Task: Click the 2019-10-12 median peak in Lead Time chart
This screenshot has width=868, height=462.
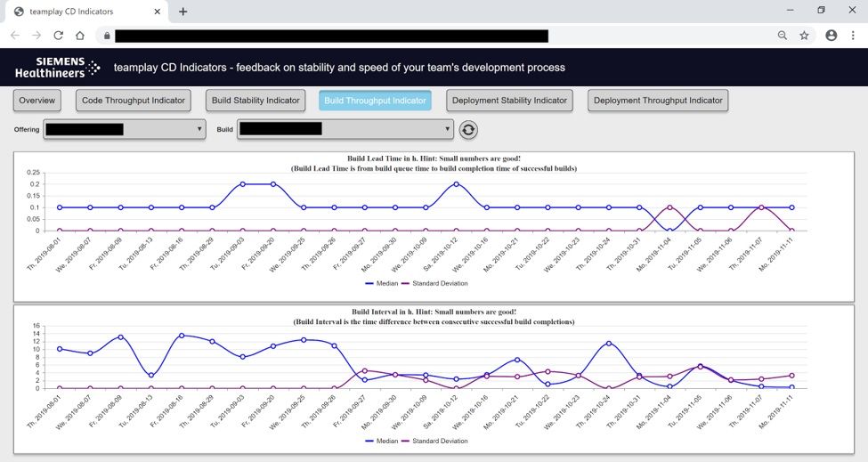Action: click(x=456, y=184)
